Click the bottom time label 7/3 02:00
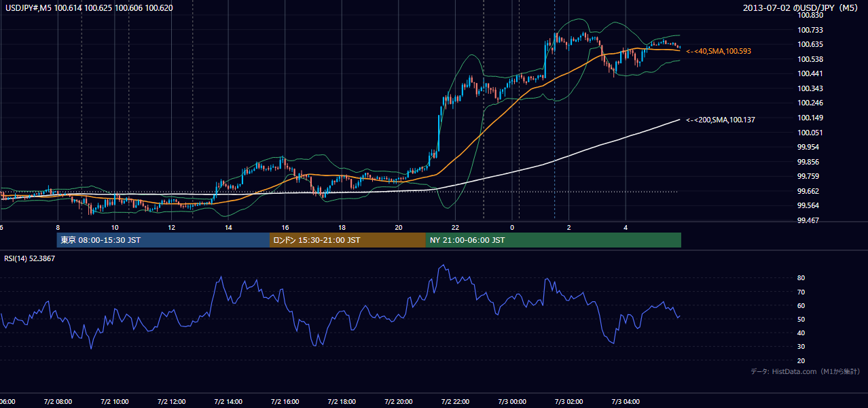This screenshot has height=408, width=868. pos(568,401)
